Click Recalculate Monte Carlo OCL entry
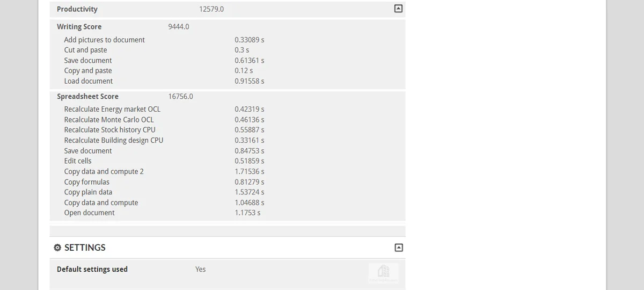 (x=109, y=120)
